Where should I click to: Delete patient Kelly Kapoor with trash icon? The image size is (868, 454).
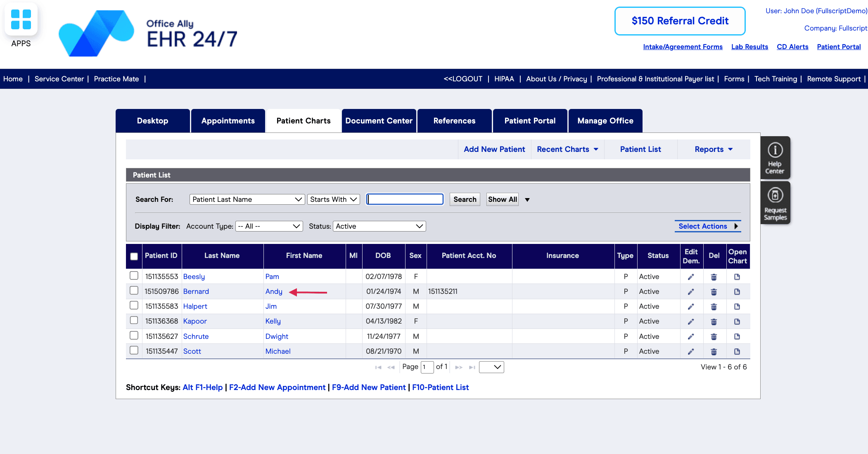pos(714,322)
